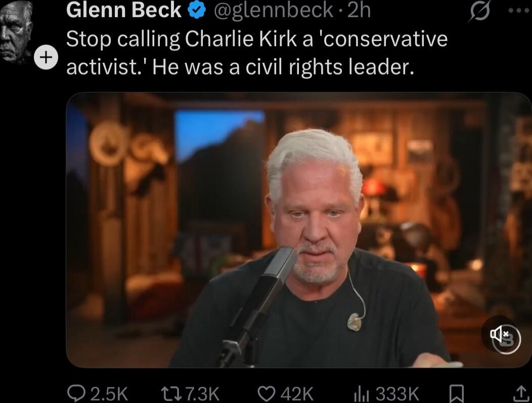Click the 2.5K replies count

click(109, 393)
